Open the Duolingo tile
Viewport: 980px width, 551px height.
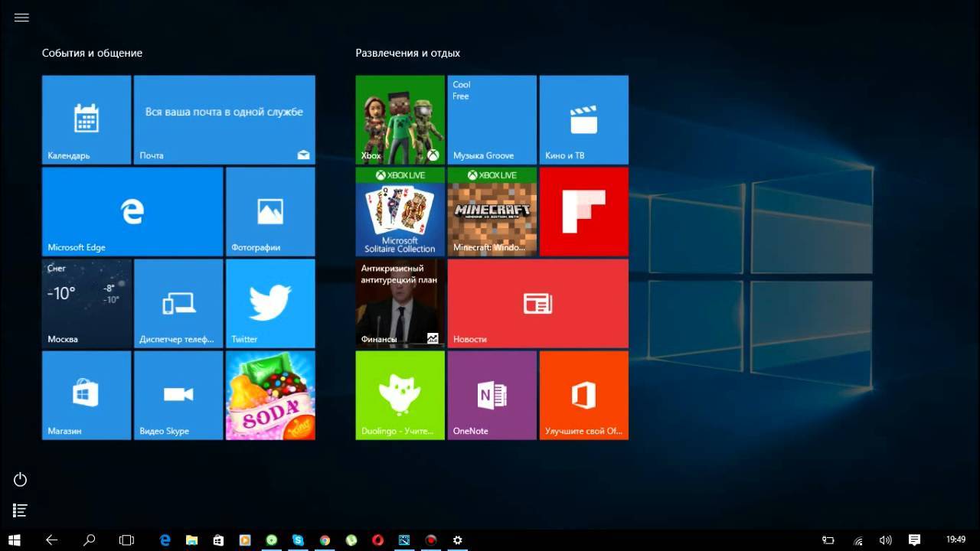point(400,395)
